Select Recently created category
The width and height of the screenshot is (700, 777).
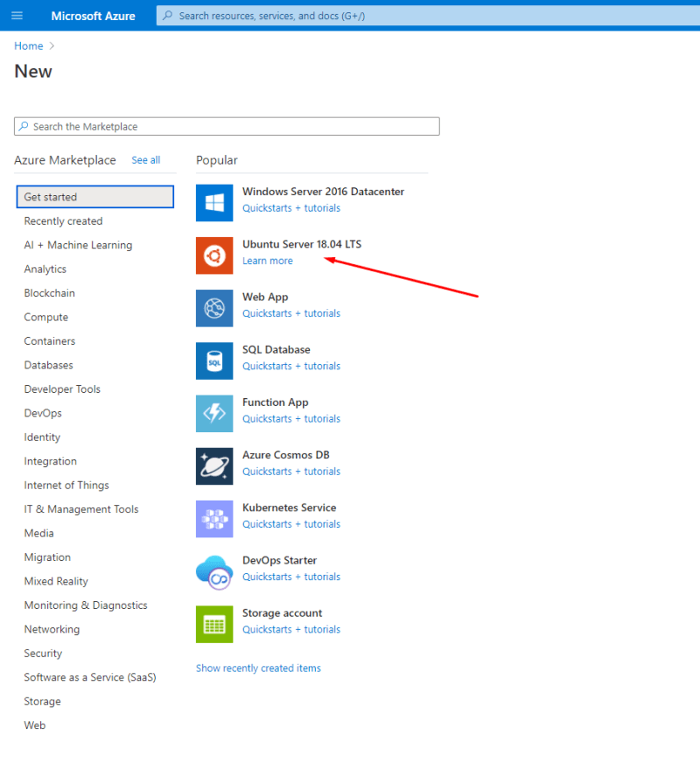tap(63, 221)
